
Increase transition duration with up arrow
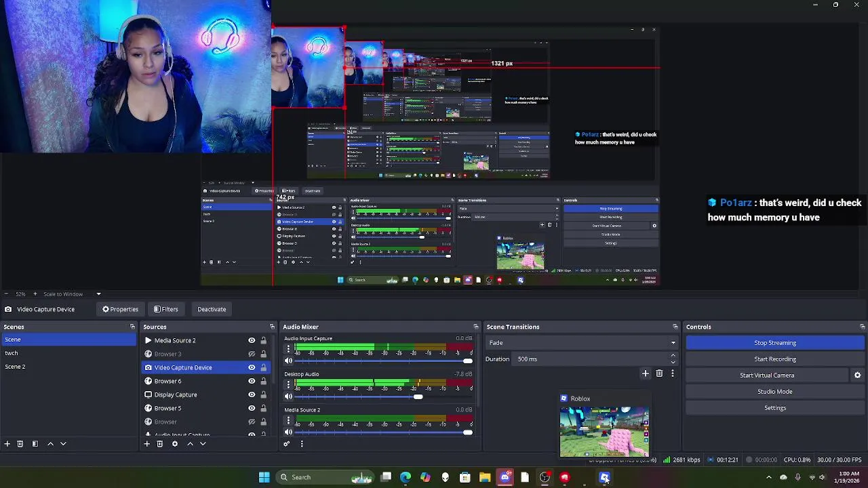point(673,356)
